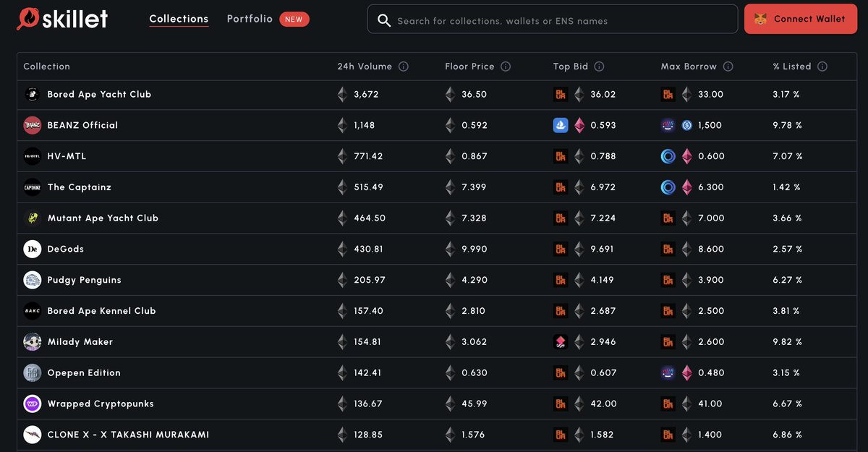Click max borrow 8.600 for DeGods
Viewport: 868px width, 452px height.
point(712,249)
